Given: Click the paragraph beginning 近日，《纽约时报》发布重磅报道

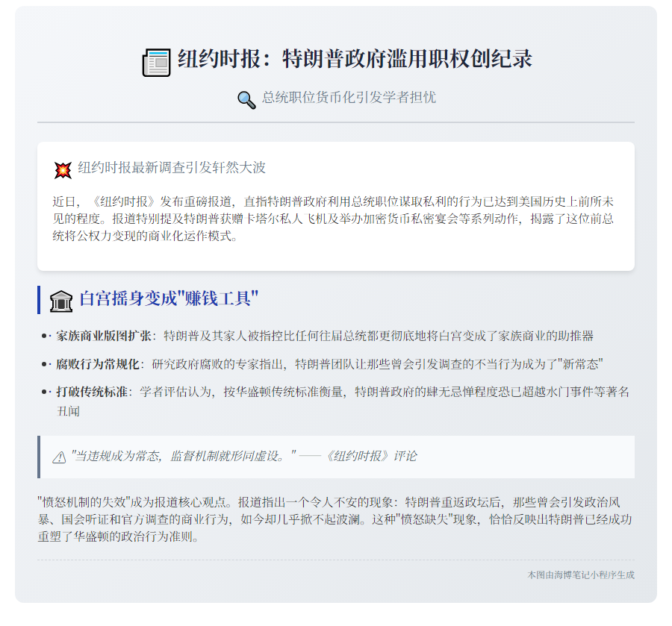Looking at the screenshot, I should pyautogui.click(x=333, y=219).
